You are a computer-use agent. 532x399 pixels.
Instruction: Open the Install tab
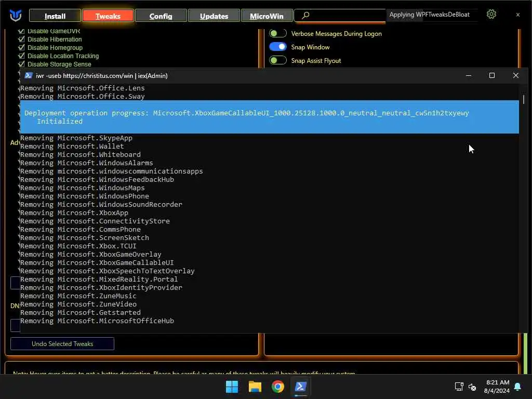55,16
